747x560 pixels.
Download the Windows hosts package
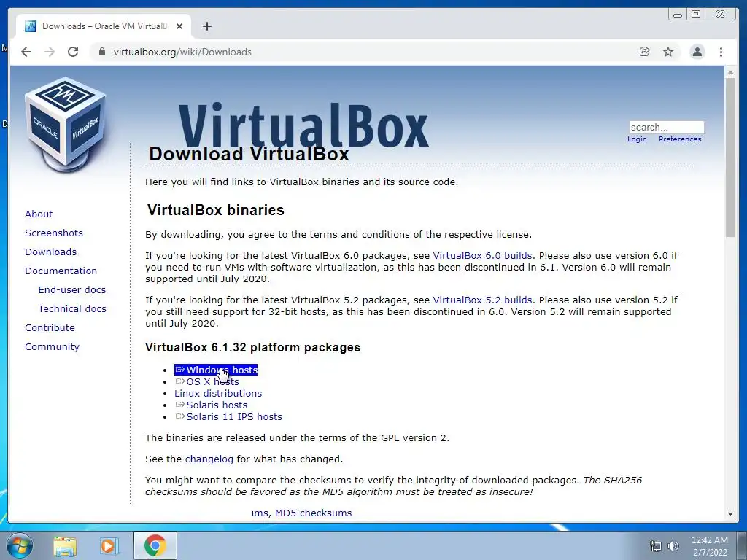tap(216, 370)
